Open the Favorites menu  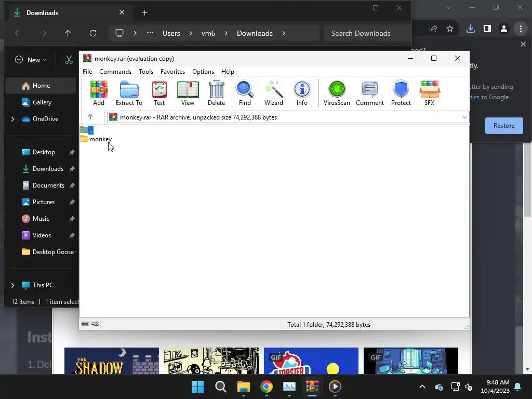pyautogui.click(x=172, y=72)
